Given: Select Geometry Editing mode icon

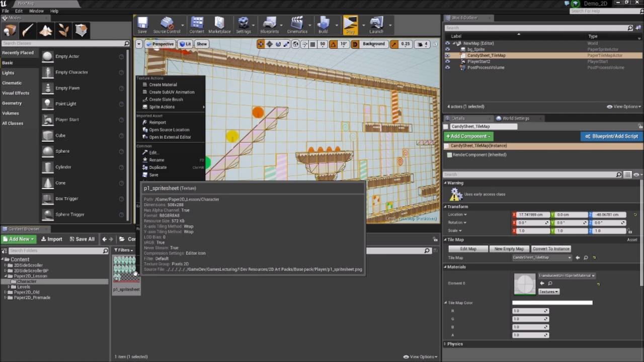Looking at the screenshot, I should click(81, 31).
